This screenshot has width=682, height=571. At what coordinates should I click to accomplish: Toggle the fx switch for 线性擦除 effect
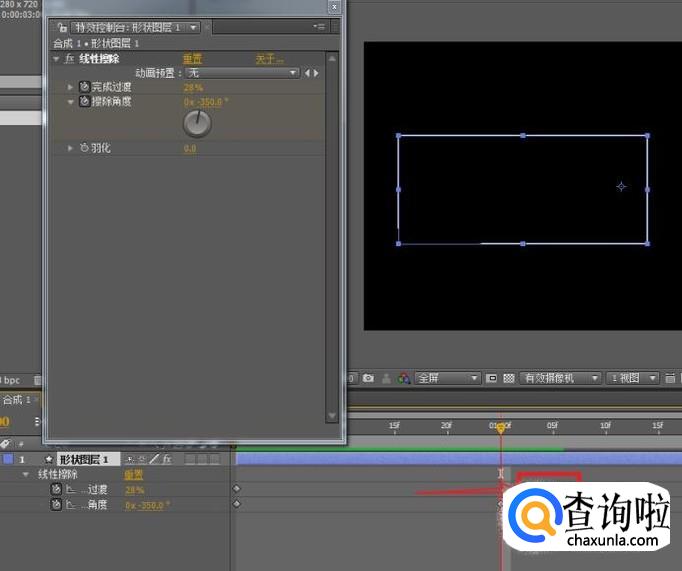(x=69, y=59)
